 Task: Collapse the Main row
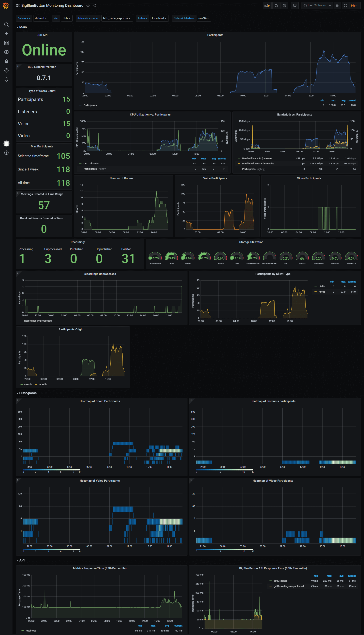coord(22,27)
